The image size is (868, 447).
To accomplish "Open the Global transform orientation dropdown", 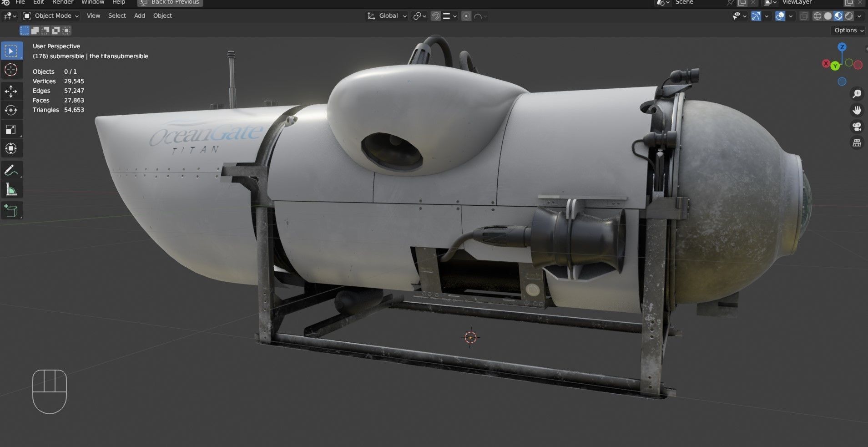I will [387, 16].
